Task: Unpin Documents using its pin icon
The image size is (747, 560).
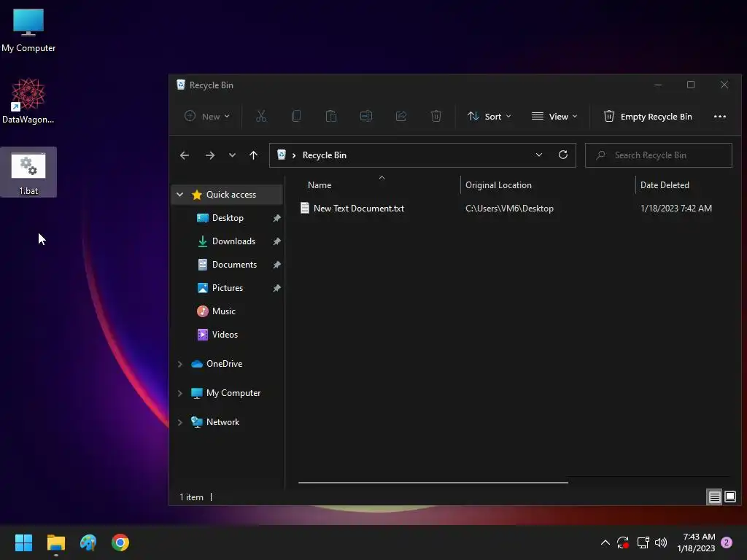Action: [x=276, y=265]
